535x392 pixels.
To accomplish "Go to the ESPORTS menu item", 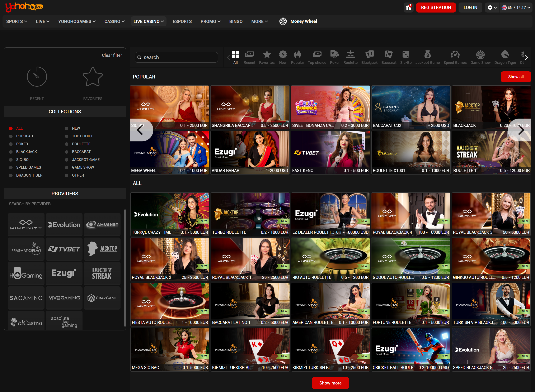I will 182,21.
